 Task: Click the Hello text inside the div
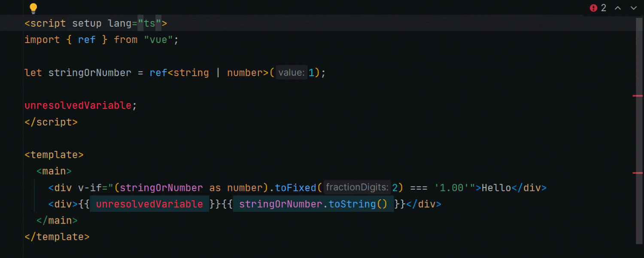496,187
